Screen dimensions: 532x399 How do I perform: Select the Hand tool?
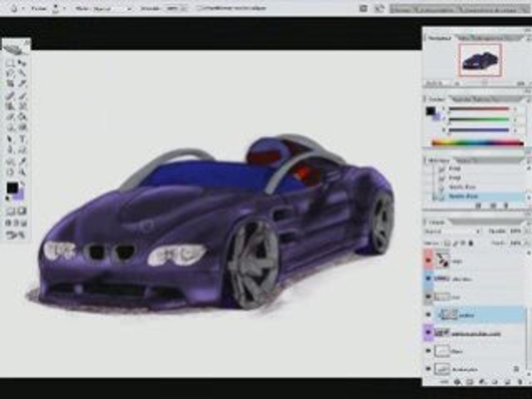tap(11, 172)
